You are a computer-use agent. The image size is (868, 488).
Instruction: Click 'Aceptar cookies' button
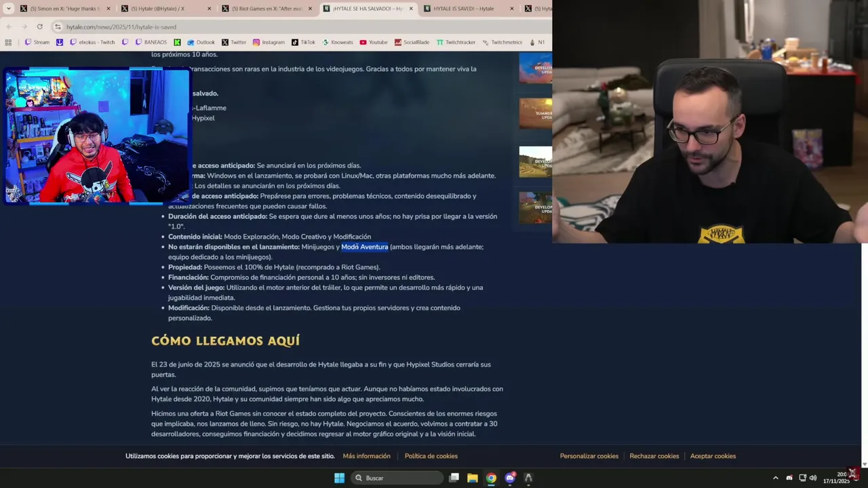pos(713,456)
